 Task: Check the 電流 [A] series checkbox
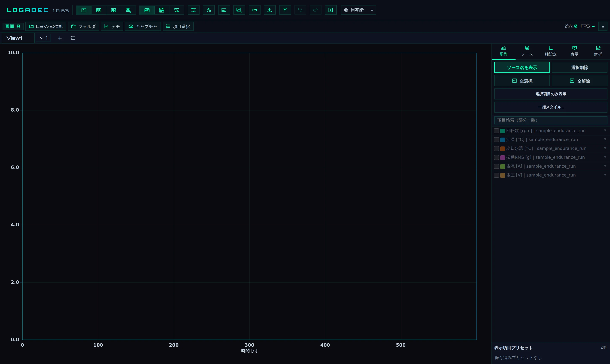point(496,166)
